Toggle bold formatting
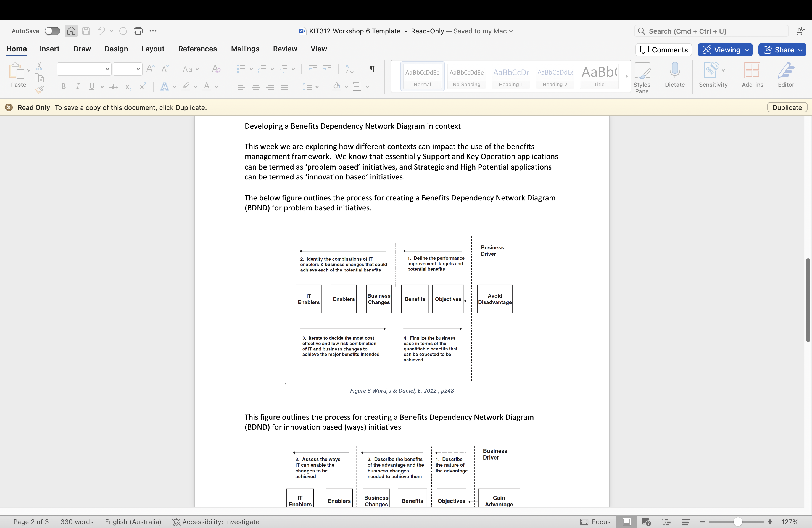 pos(63,86)
